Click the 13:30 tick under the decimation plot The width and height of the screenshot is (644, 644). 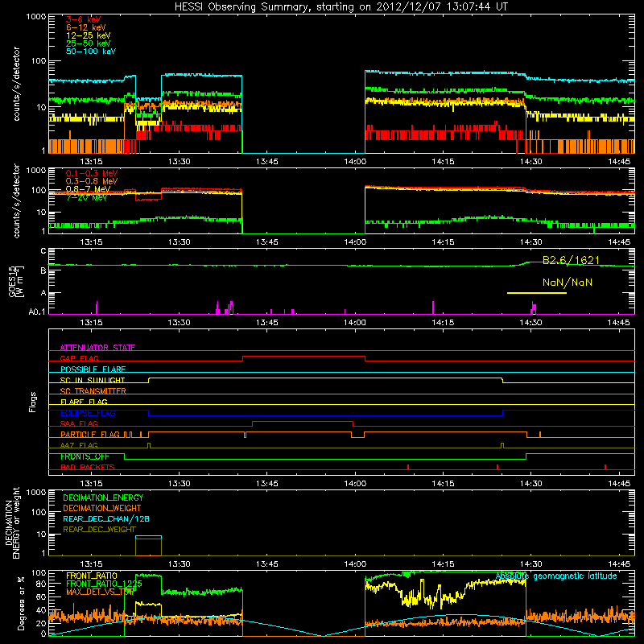179,564
